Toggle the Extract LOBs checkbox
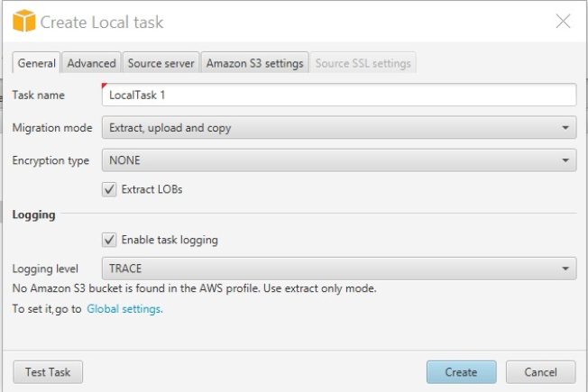Viewport: 588px width, 392px height. pyautogui.click(x=109, y=189)
